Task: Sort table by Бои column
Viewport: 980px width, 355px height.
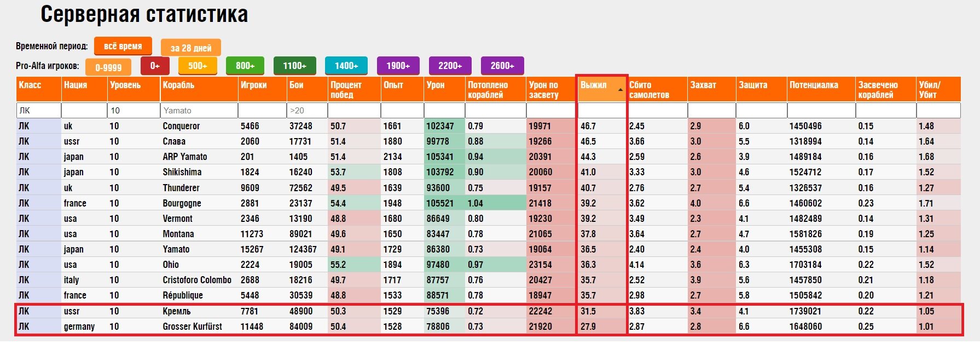Action: 307,89
